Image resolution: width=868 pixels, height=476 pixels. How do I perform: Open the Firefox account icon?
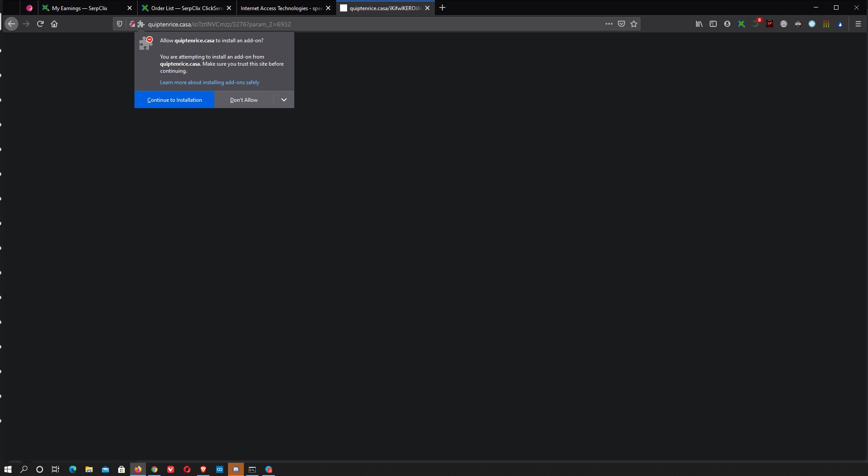pyautogui.click(x=727, y=24)
